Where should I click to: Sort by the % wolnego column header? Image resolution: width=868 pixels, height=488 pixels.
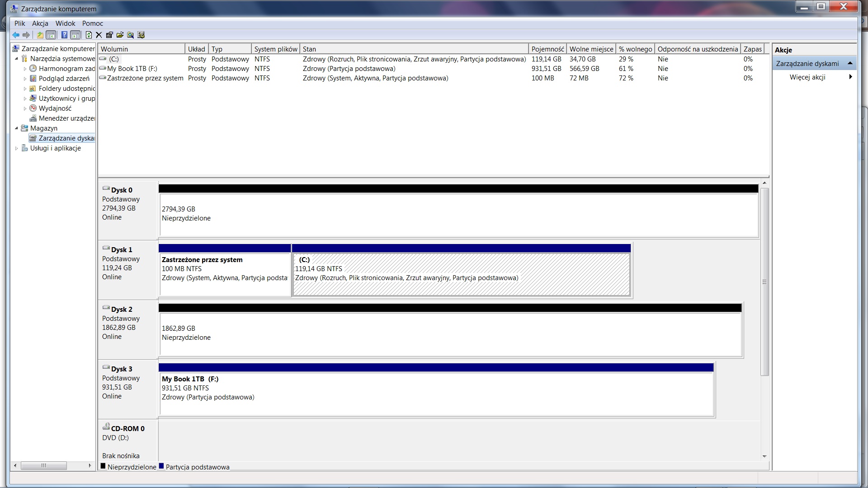click(x=635, y=49)
